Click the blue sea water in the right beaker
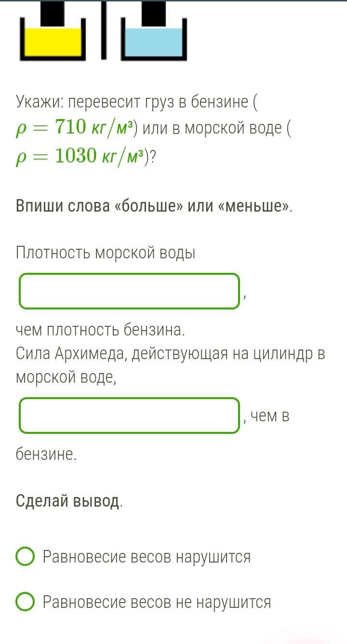 click(x=153, y=42)
